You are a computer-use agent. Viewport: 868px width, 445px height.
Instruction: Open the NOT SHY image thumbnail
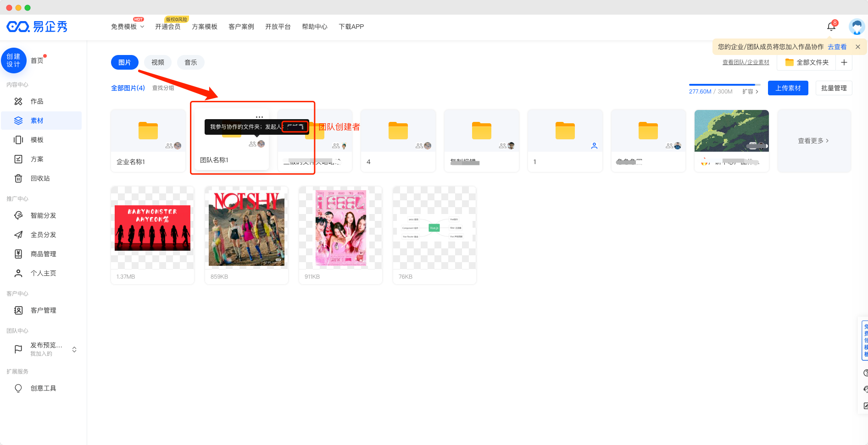[x=246, y=228]
